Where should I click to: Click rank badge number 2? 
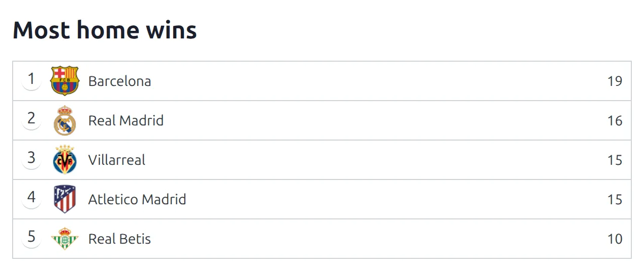[x=31, y=119]
